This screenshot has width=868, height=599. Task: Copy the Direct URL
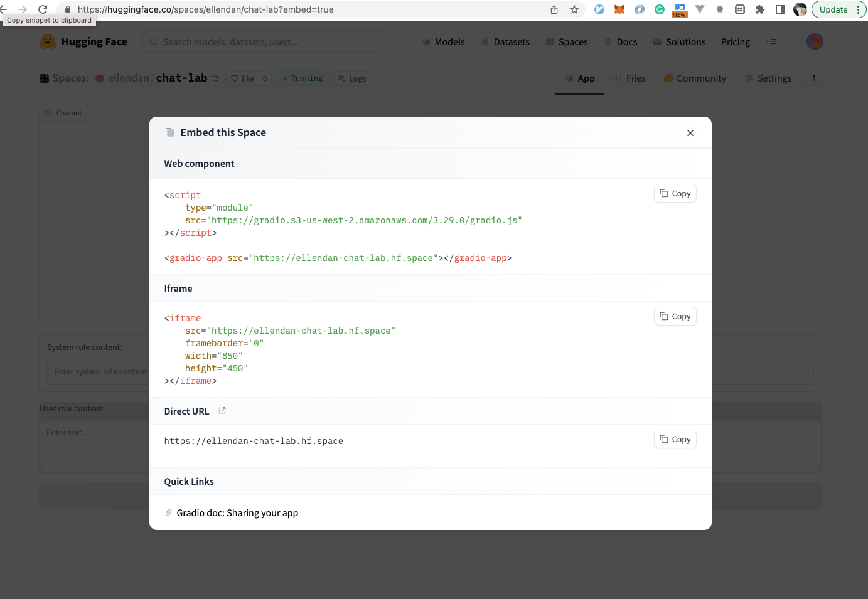pyautogui.click(x=675, y=440)
